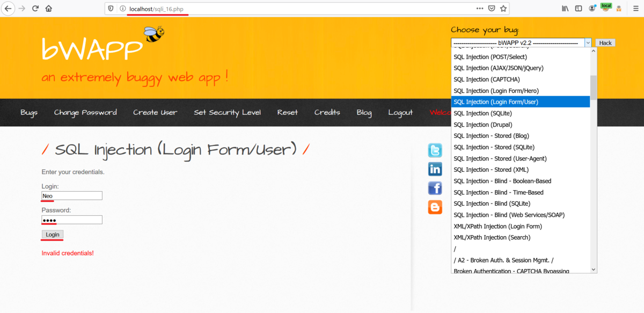Open the Blogger social icon
Image resolution: width=644 pixels, height=313 pixels.
coord(435,207)
